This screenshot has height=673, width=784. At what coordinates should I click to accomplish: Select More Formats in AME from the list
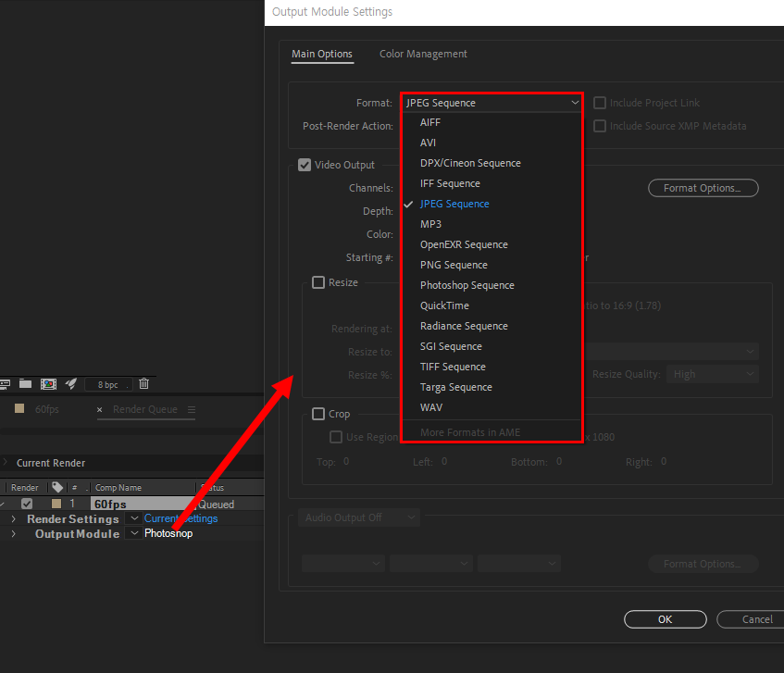point(471,431)
